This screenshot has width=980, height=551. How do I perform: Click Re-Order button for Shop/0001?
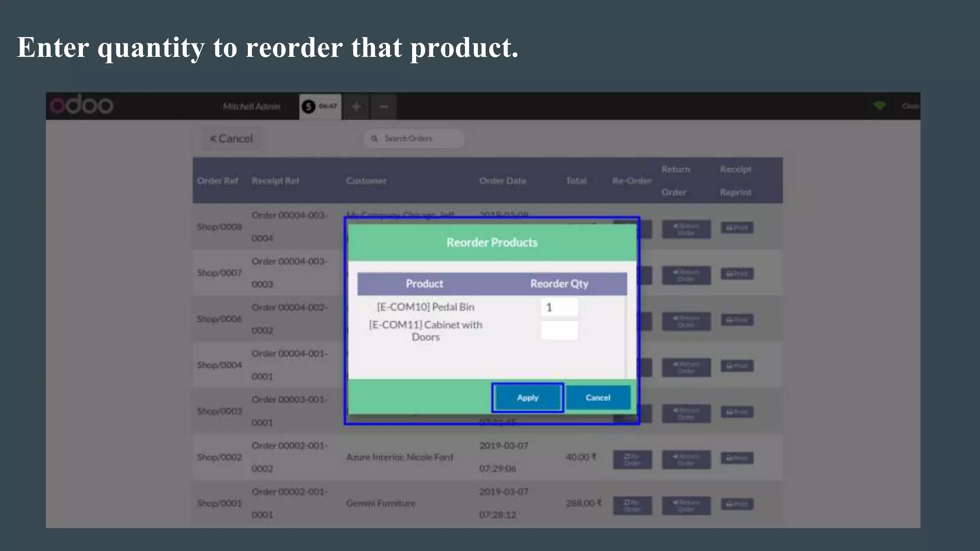[632, 506]
